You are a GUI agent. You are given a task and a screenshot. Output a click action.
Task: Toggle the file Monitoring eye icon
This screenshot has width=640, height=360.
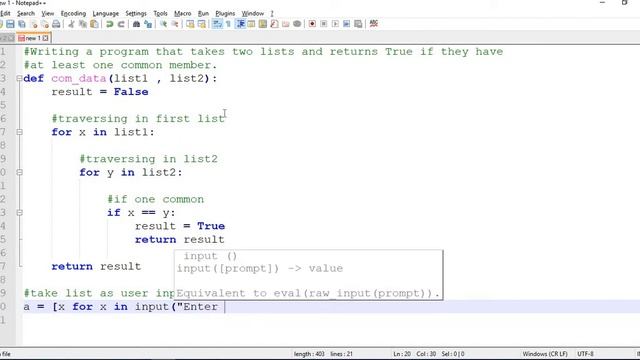[x=297, y=24]
